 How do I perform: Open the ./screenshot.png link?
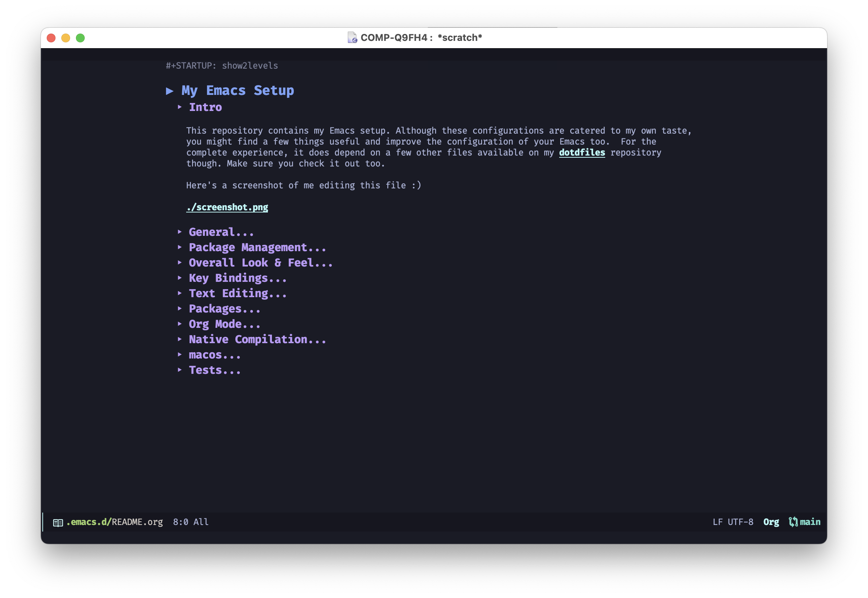[227, 207]
